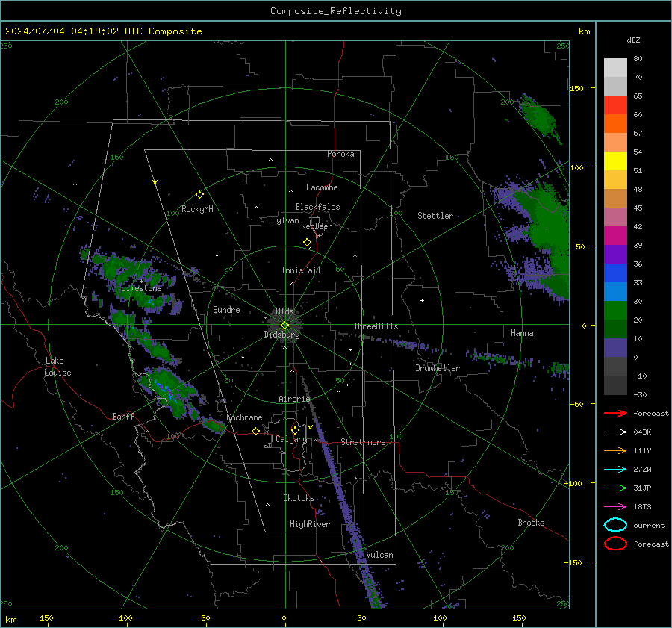This screenshot has height=628, width=672.
Task: Click the white plus marker southwest of Stettler
Action: pos(422,300)
